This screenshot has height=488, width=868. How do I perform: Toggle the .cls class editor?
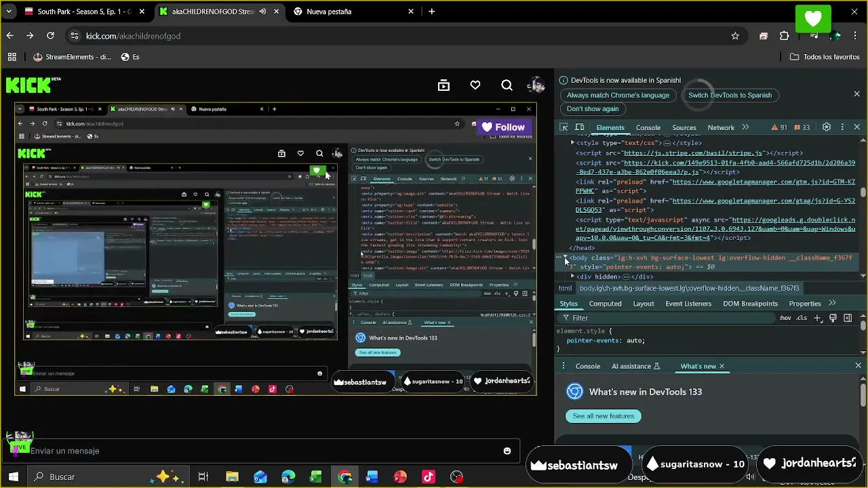pos(802,318)
